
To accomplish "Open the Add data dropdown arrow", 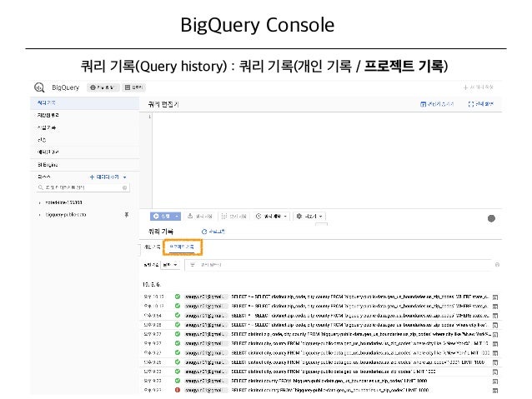I will point(124,177).
